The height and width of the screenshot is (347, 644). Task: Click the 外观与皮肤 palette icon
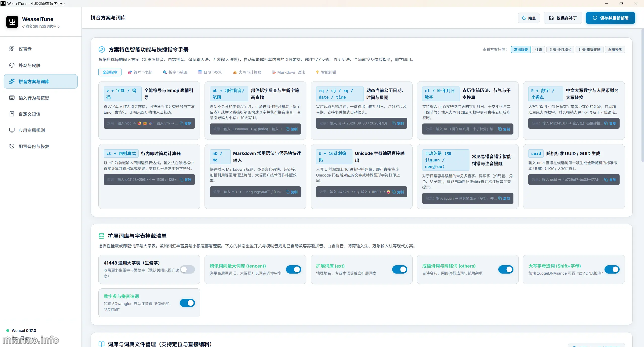(x=12, y=65)
